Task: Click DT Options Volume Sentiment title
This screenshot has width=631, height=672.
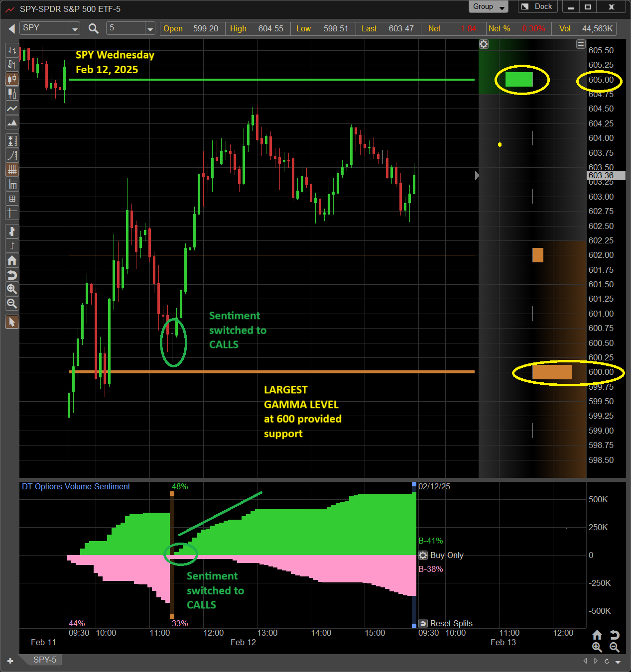Action: tap(76, 486)
